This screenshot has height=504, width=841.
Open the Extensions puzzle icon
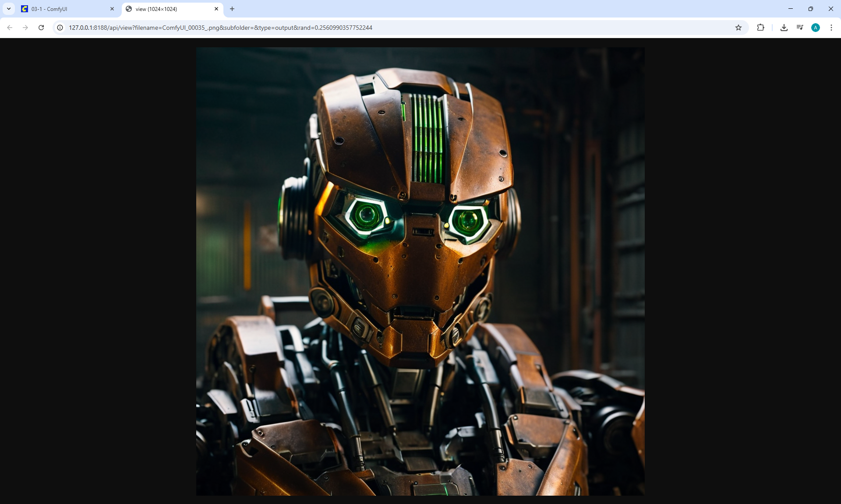(760, 28)
